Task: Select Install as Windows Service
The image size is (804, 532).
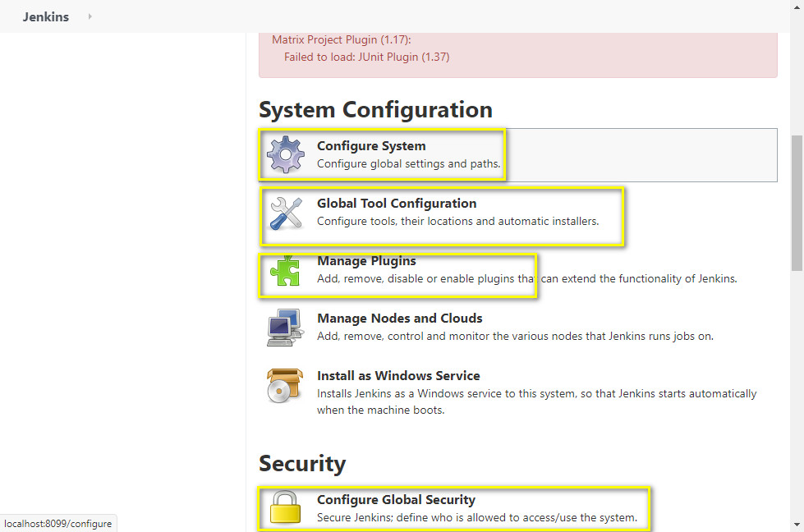Action: [x=398, y=376]
